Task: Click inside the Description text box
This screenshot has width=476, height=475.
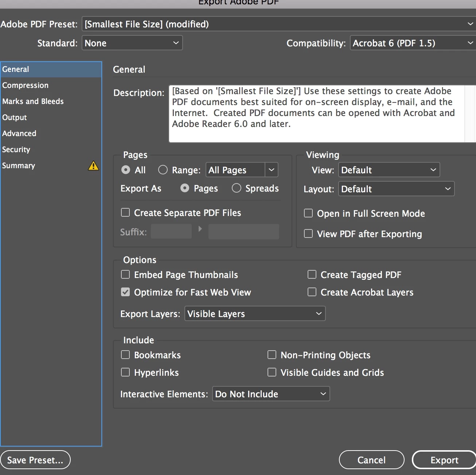Action: click(x=316, y=114)
